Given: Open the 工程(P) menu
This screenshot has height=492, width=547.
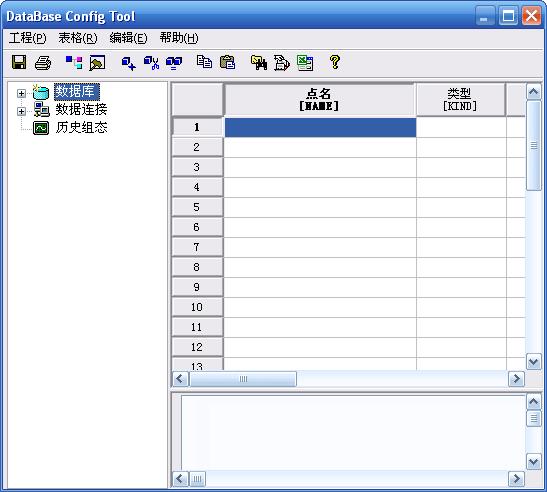Looking at the screenshot, I should [x=28, y=38].
